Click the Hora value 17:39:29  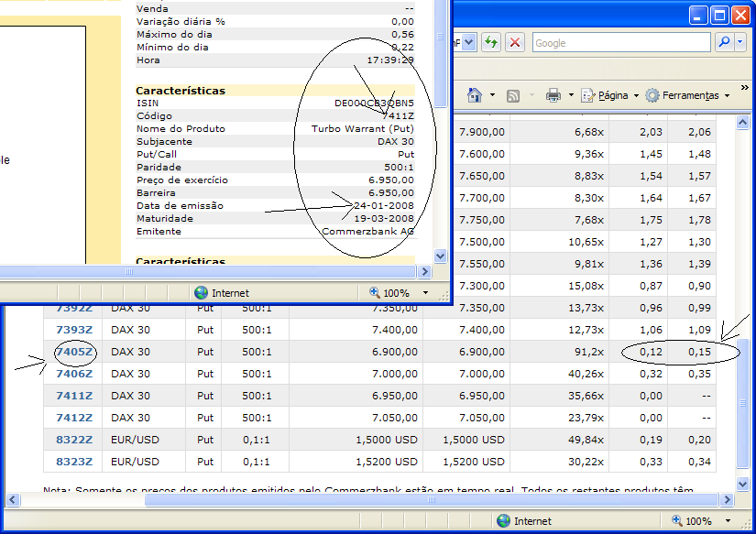[x=390, y=60]
